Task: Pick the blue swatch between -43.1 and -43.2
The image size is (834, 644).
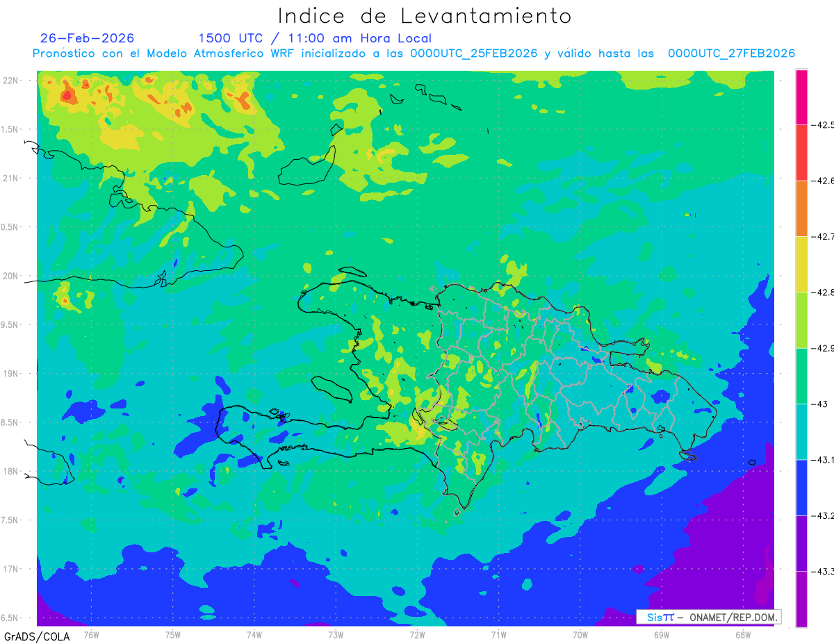Action: tap(801, 487)
